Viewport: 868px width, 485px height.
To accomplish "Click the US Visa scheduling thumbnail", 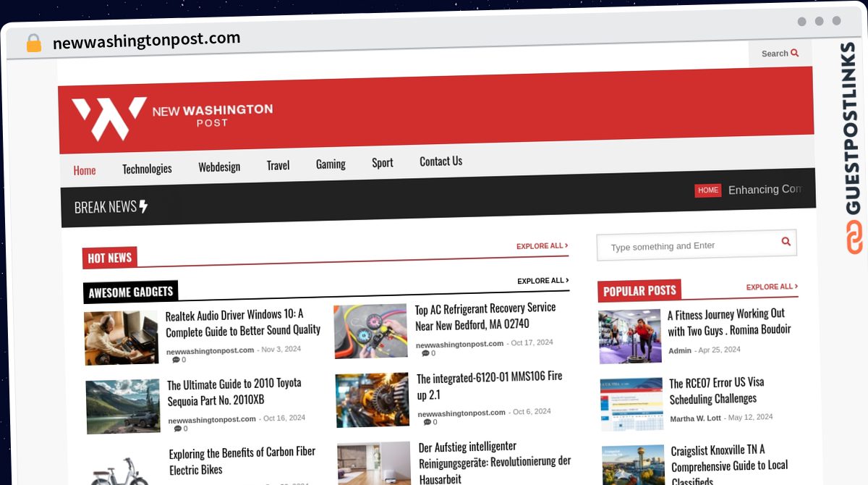I will 631,405.
